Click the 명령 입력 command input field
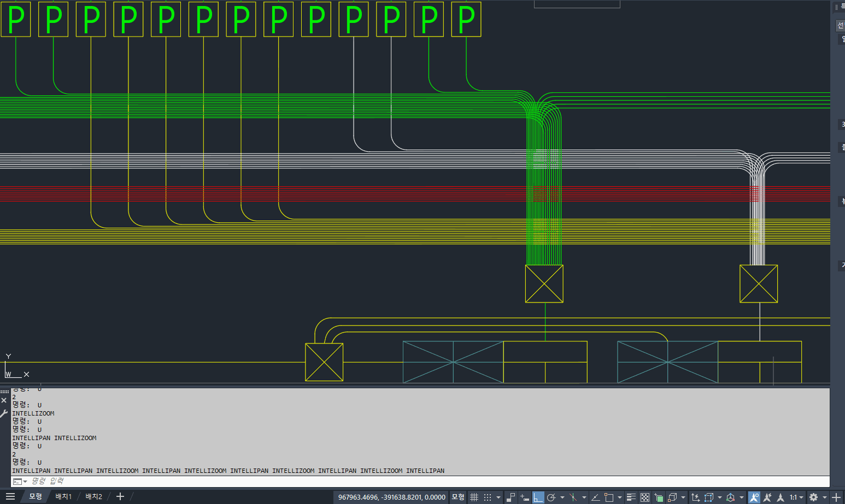Viewport: 845px width, 504px height. 429,481
